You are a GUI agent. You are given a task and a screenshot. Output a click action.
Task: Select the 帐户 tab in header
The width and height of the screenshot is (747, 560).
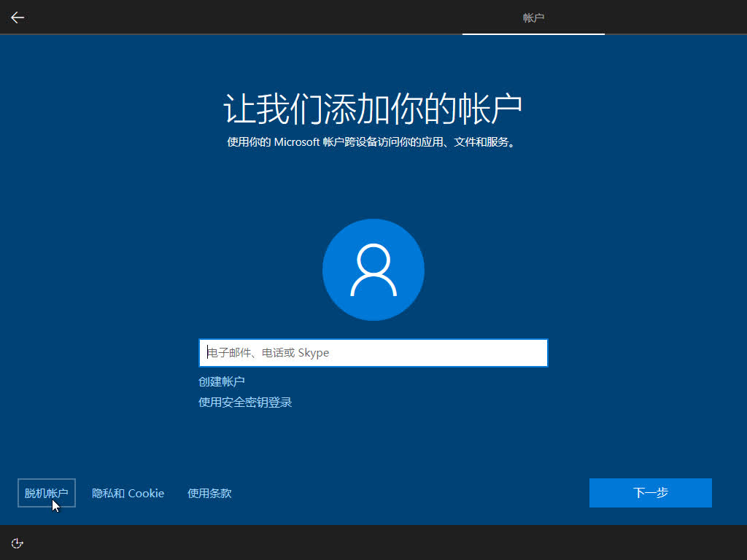(533, 17)
